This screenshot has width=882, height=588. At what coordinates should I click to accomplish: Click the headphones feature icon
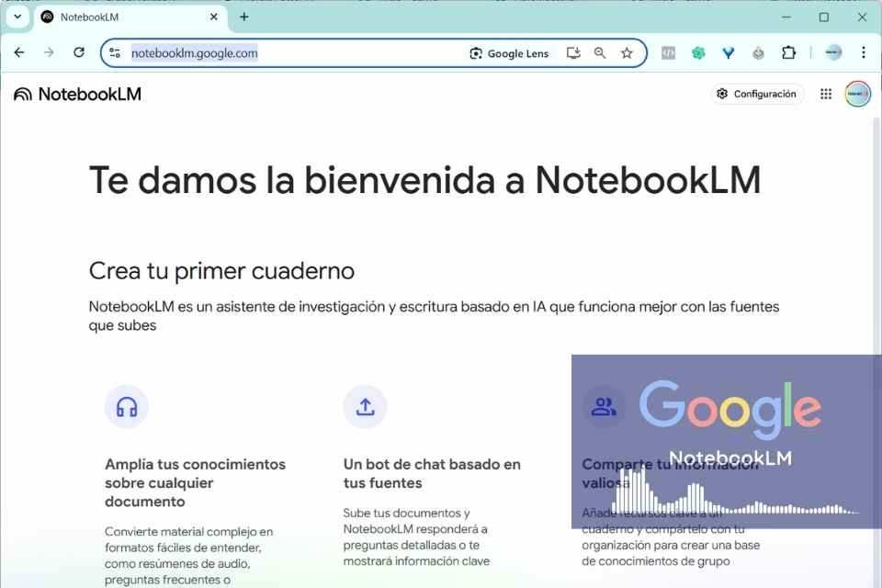(127, 407)
